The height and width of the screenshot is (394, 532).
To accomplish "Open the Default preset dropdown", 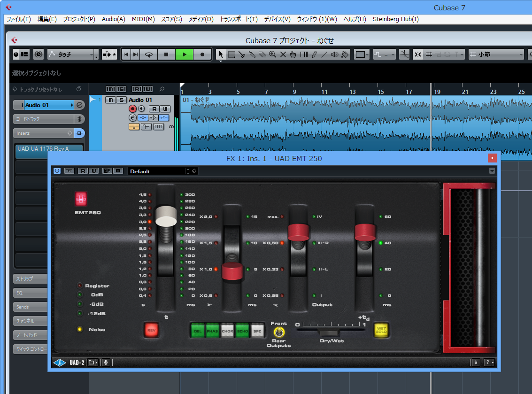I will pyautogui.click(x=158, y=171).
